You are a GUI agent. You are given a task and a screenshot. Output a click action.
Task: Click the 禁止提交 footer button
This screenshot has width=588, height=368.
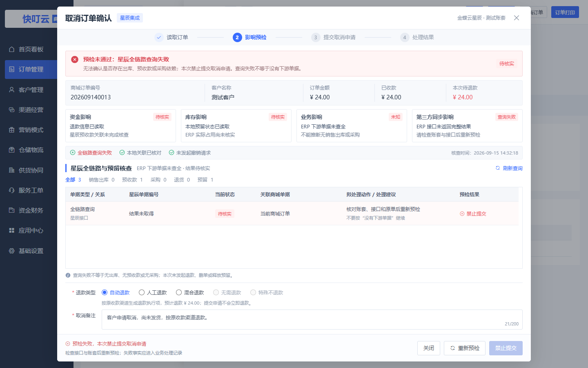pos(506,348)
